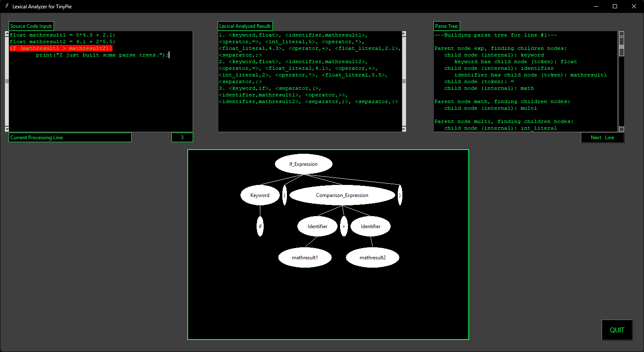Click the Next Line button
This screenshot has height=352, width=644.
(602, 138)
